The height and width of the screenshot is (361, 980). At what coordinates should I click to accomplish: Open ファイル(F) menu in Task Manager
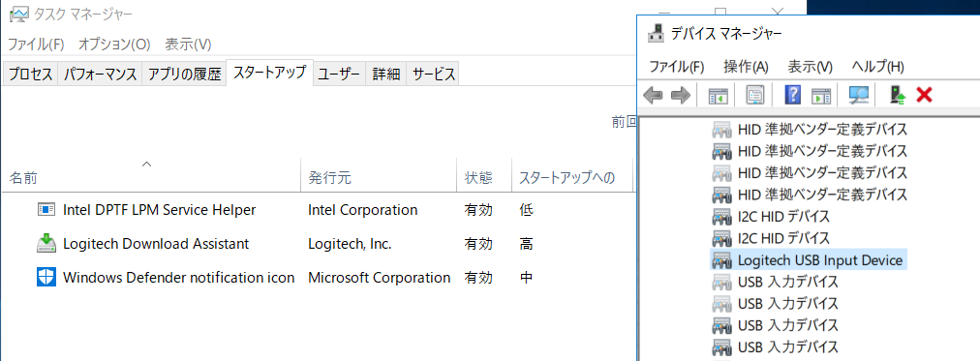36,45
